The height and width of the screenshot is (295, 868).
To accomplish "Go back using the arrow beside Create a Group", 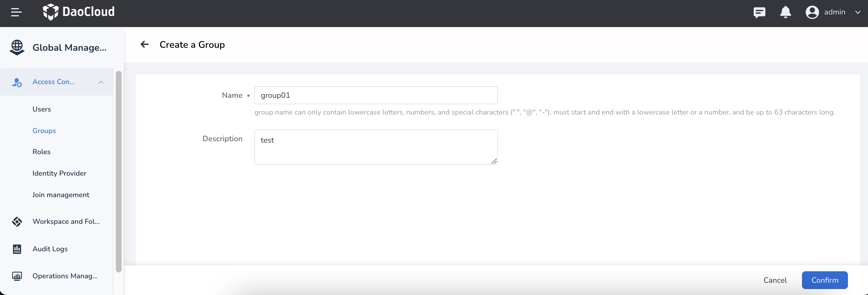I will tap(145, 44).
